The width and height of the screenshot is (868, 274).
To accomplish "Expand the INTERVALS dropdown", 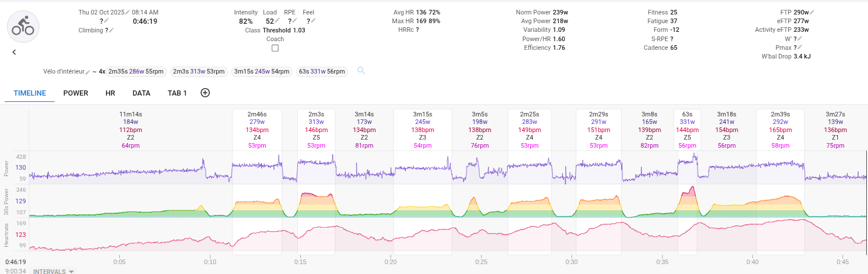I will pos(54,271).
